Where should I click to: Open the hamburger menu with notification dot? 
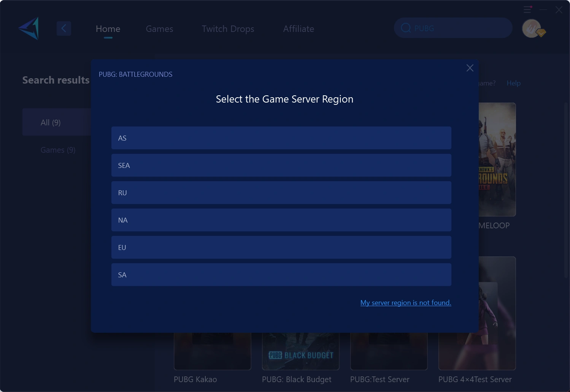pos(527,9)
